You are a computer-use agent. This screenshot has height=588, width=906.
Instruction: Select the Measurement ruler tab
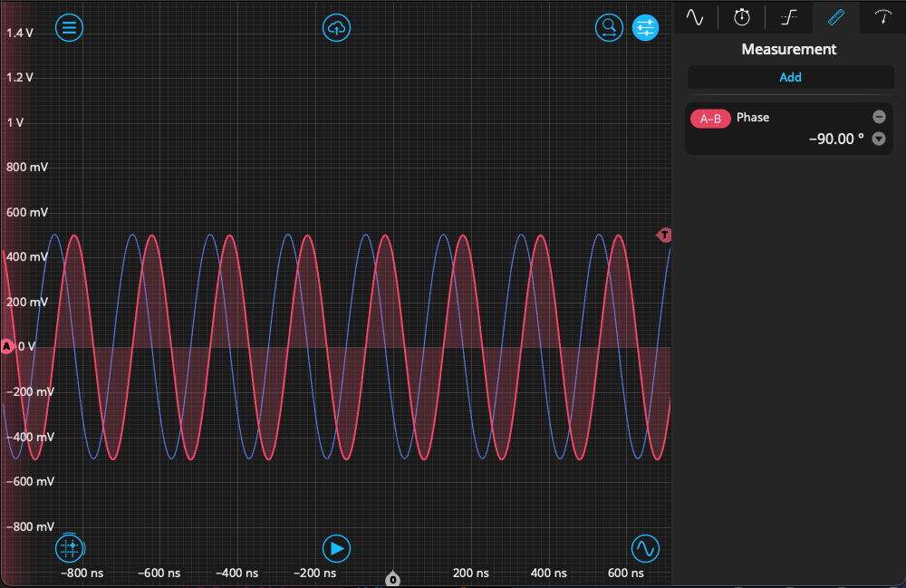click(836, 17)
